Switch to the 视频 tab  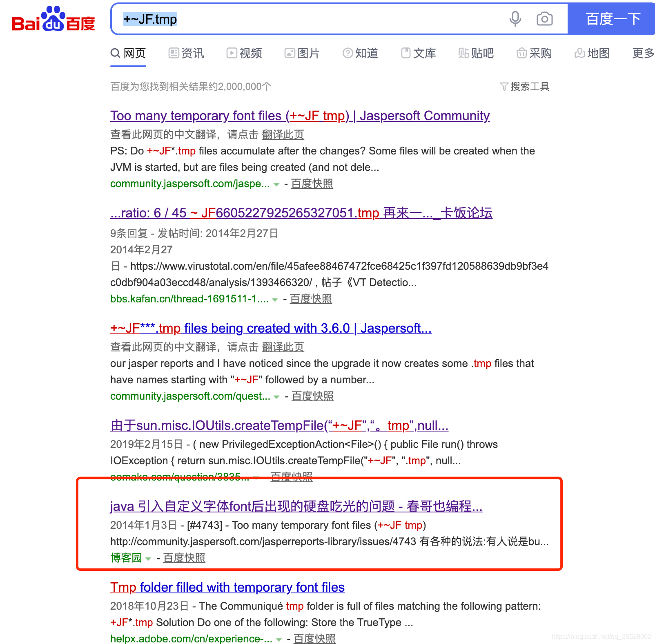coord(244,53)
